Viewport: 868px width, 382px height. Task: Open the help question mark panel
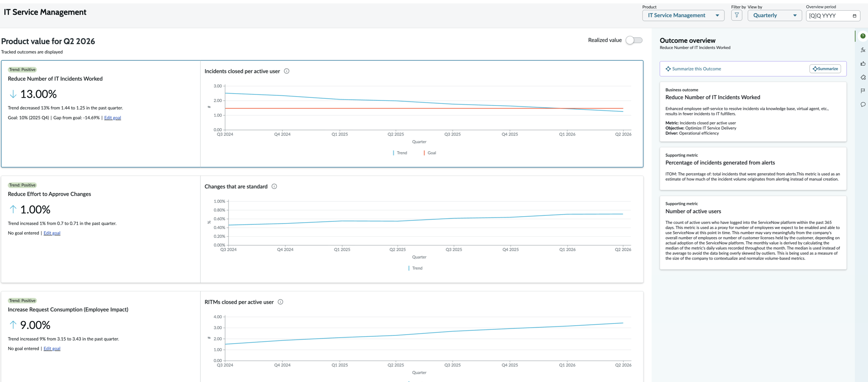(x=863, y=36)
